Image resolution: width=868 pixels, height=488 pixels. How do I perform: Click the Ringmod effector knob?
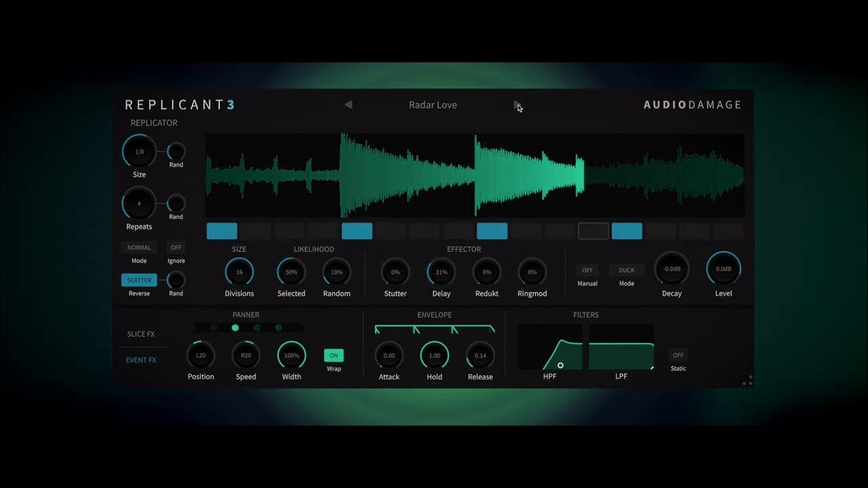point(532,272)
